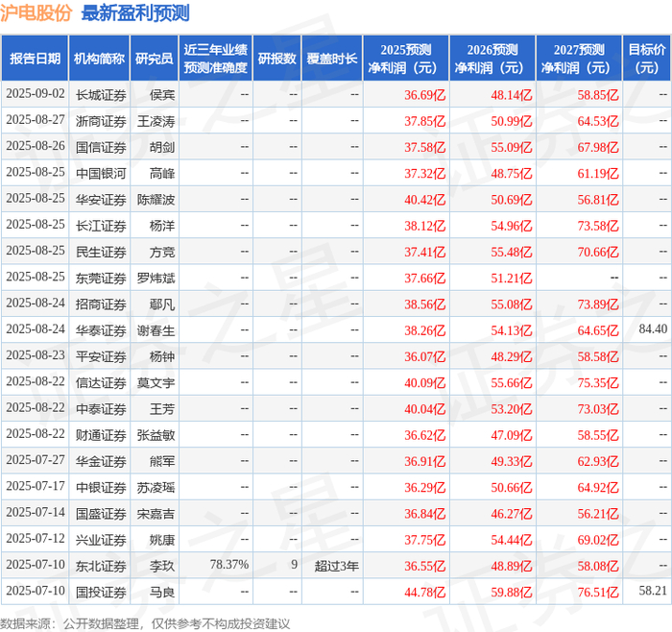Click the 73.58亿 forecast value

pyautogui.click(x=598, y=226)
